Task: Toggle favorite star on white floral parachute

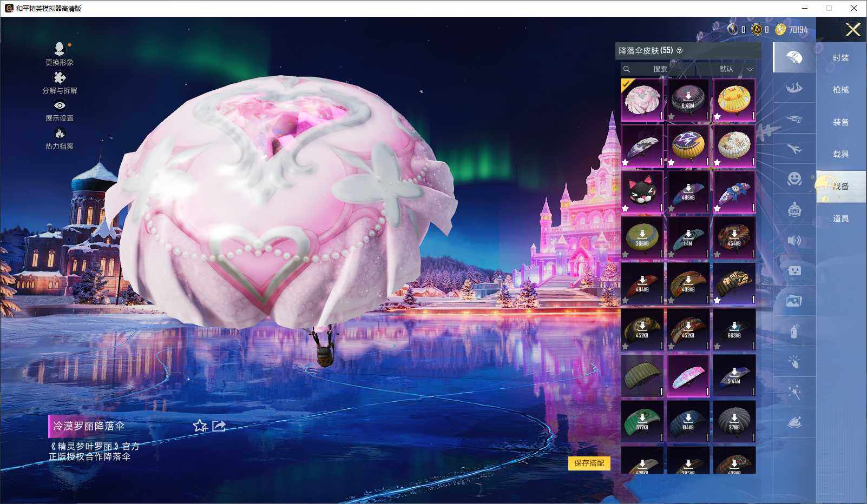Action: [x=718, y=162]
